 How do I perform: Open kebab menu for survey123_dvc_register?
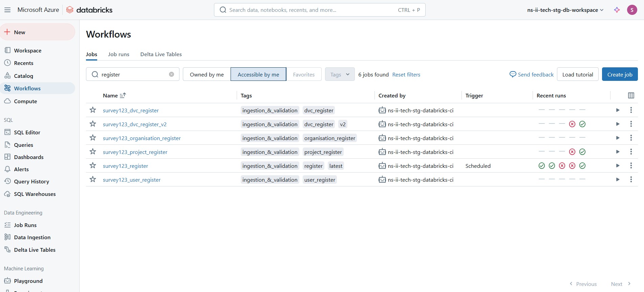(631, 110)
